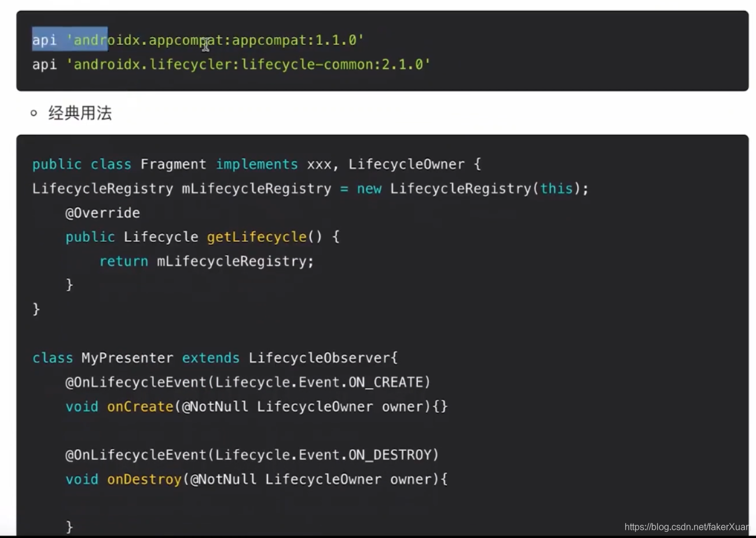Image resolution: width=756 pixels, height=538 pixels.
Task: Click the 'onCreate' method name
Action: 140,407
